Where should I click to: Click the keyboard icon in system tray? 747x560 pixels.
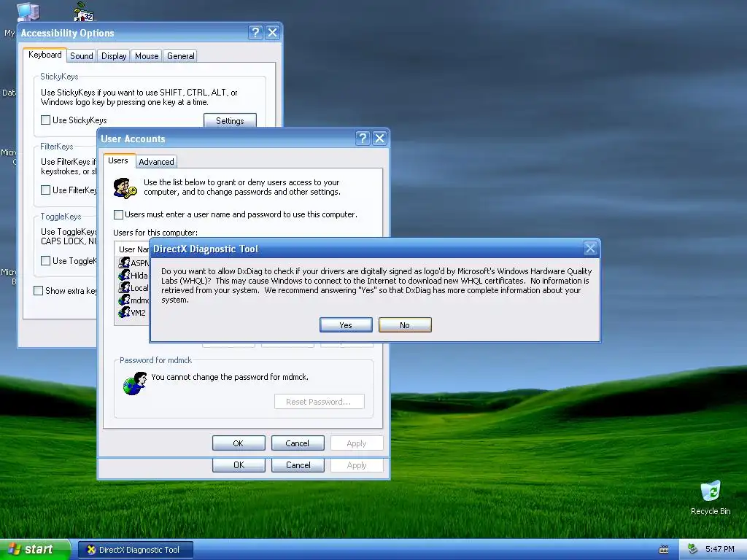click(664, 550)
